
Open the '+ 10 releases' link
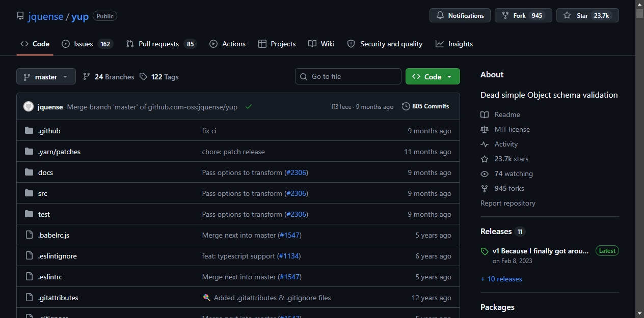click(501, 279)
